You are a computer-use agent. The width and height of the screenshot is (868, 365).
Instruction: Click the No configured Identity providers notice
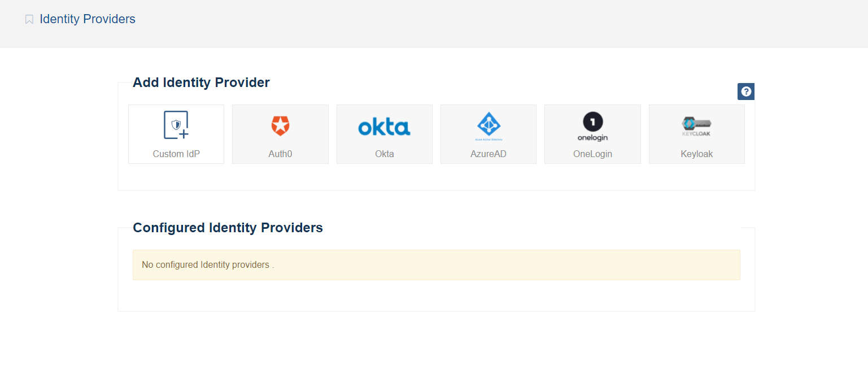coord(207,264)
